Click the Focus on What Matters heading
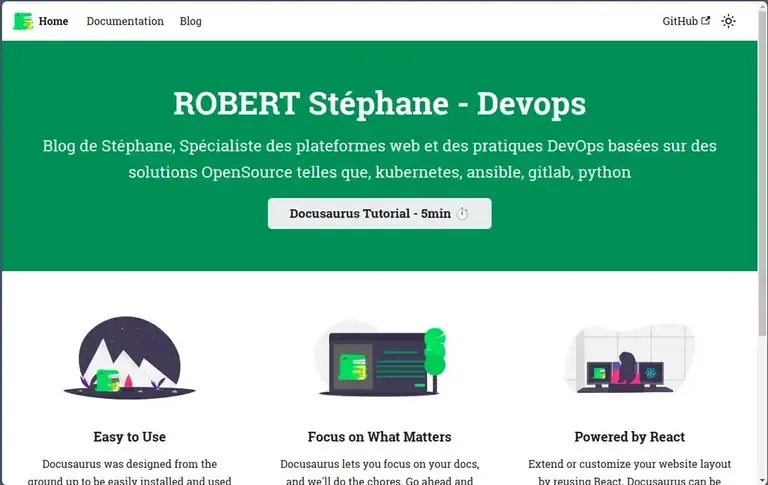This screenshot has width=768, height=485. pos(380,436)
